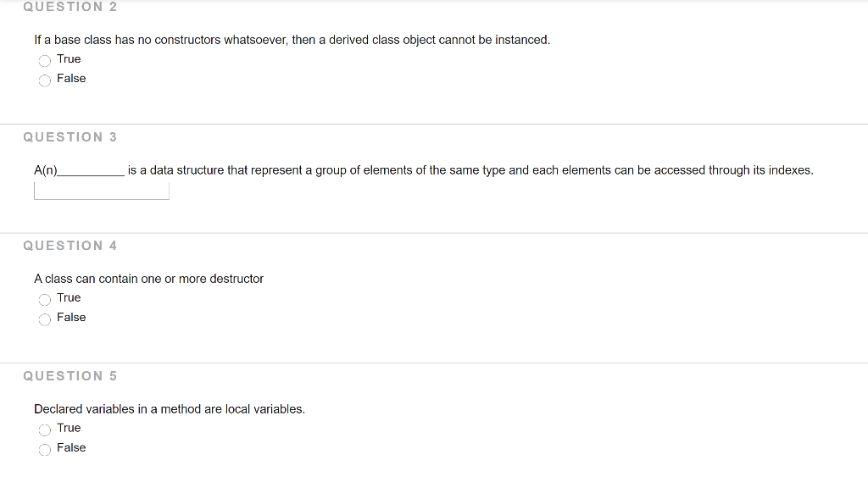Select False for Question 4 destructor question
Image resolution: width=868 pixels, height=488 pixels.
pos(44,319)
